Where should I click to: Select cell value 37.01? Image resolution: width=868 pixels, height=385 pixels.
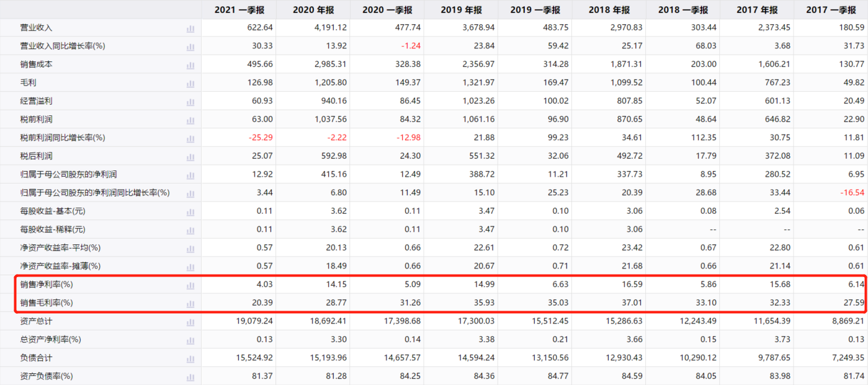coord(631,303)
